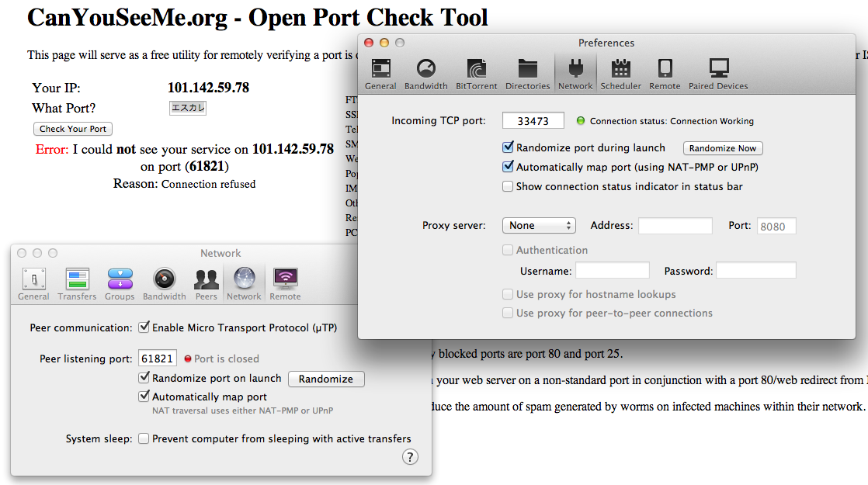This screenshot has width=868, height=485.
Task: Toggle Enable Micro Transport Protocol checkbox
Action: coord(144,327)
